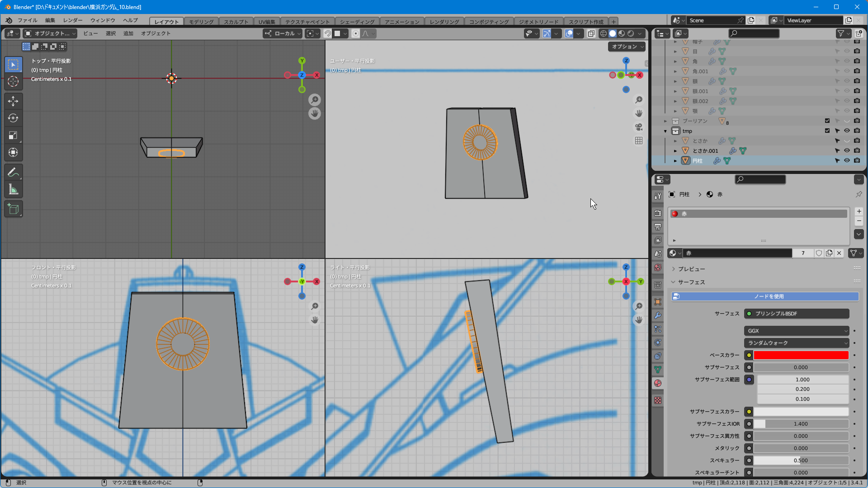This screenshot has height=488, width=868.
Task: Select the Scale tool
Action: pyautogui.click(x=13, y=135)
